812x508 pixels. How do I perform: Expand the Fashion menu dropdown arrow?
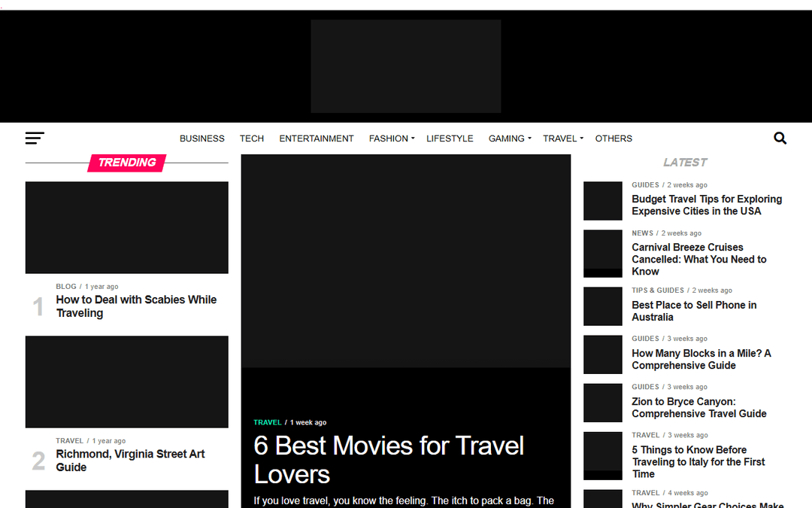coord(413,138)
